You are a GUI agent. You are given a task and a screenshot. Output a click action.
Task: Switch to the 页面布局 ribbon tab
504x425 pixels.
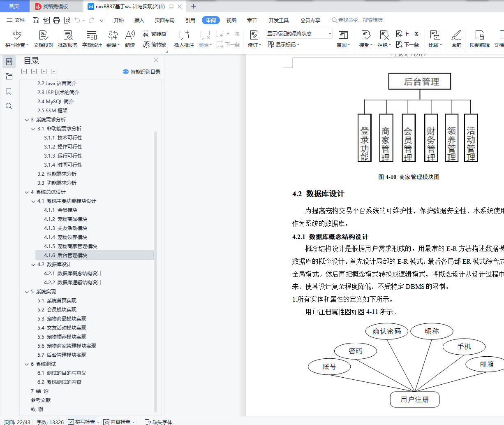(165, 20)
